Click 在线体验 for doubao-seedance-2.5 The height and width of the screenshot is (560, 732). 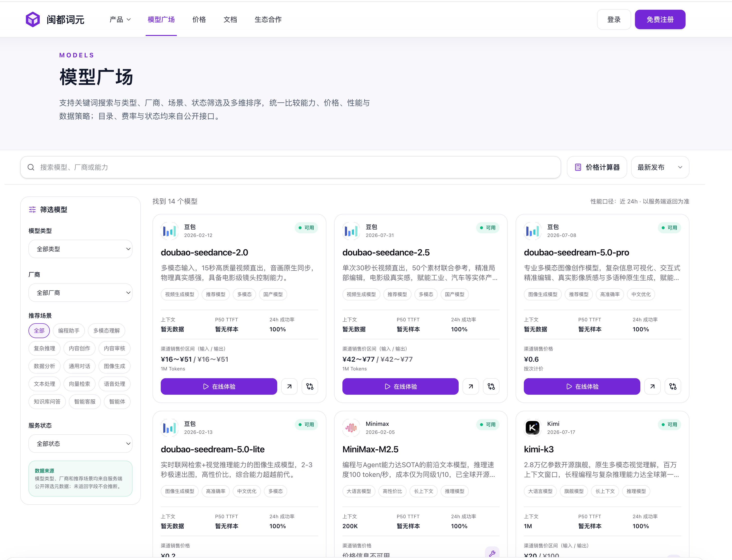(400, 386)
